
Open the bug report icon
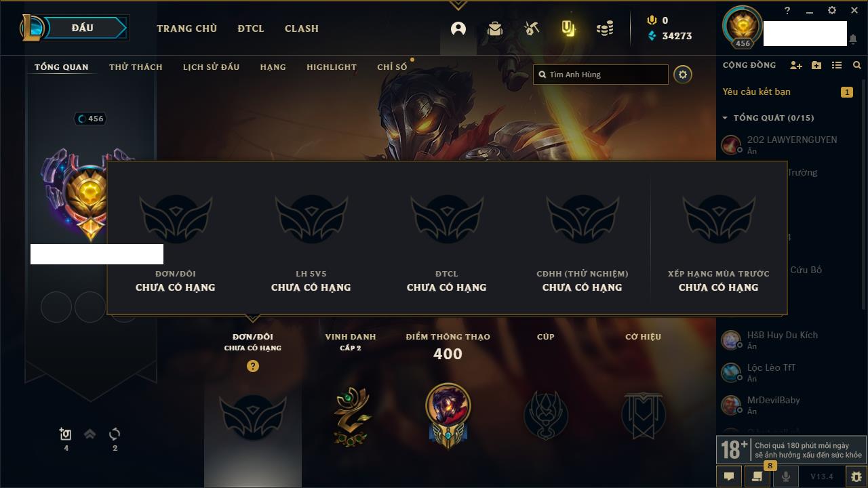[856, 476]
